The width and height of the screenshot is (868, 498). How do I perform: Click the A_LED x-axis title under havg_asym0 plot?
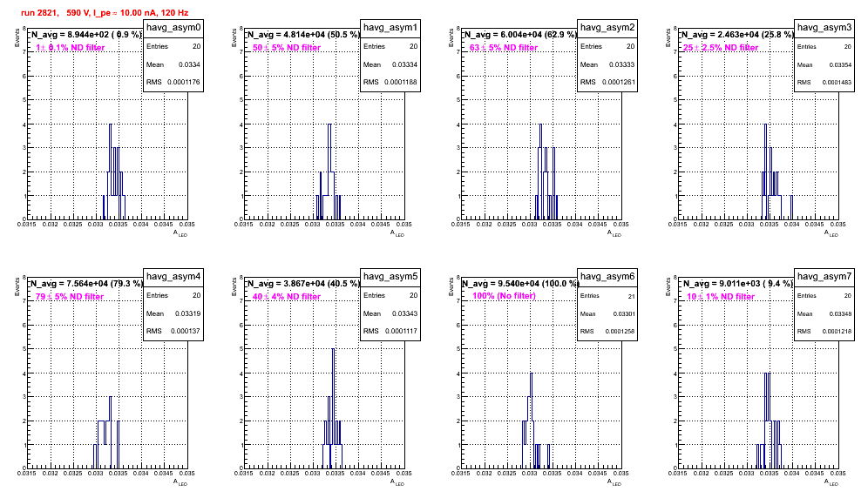pyautogui.click(x=180, y=233)
